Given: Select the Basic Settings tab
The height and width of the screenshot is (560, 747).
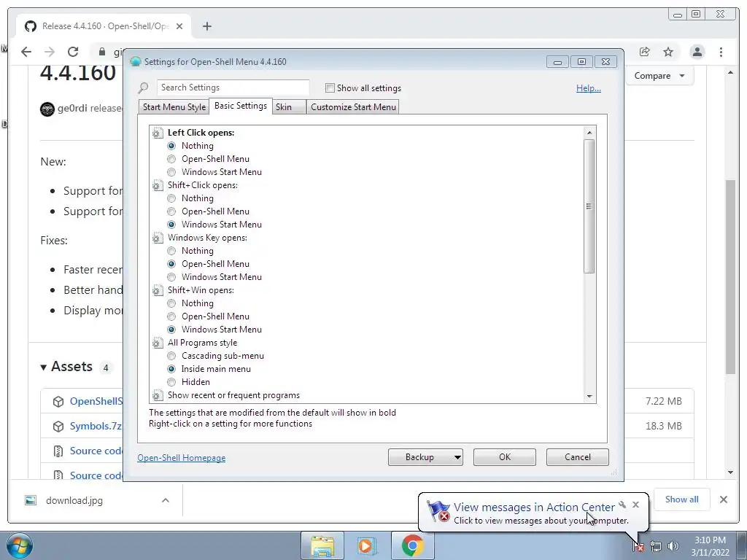Looking at the screenshot, I should coord(241,106).
